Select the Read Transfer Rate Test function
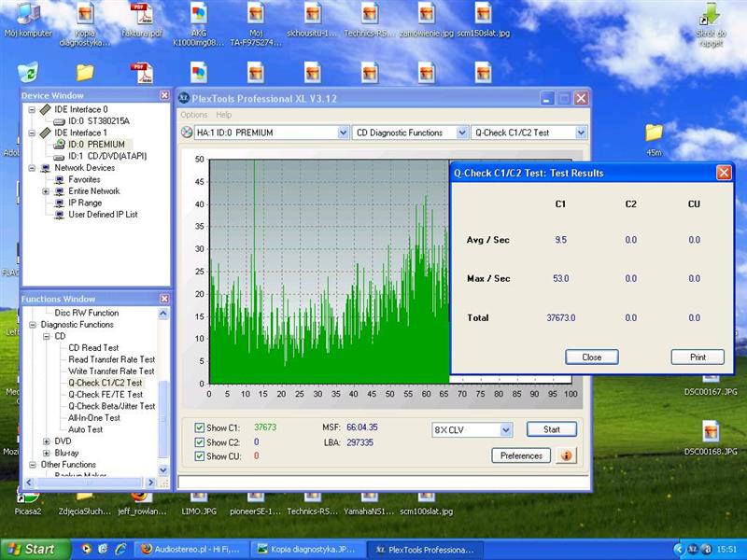747x560 pixels. coord(111,359)
